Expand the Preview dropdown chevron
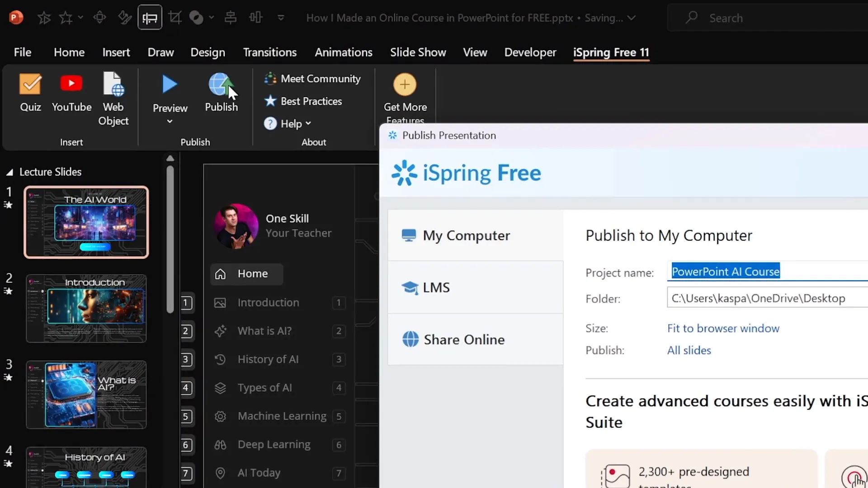This screenshot has width=868, height=488. tap(170, 121)
